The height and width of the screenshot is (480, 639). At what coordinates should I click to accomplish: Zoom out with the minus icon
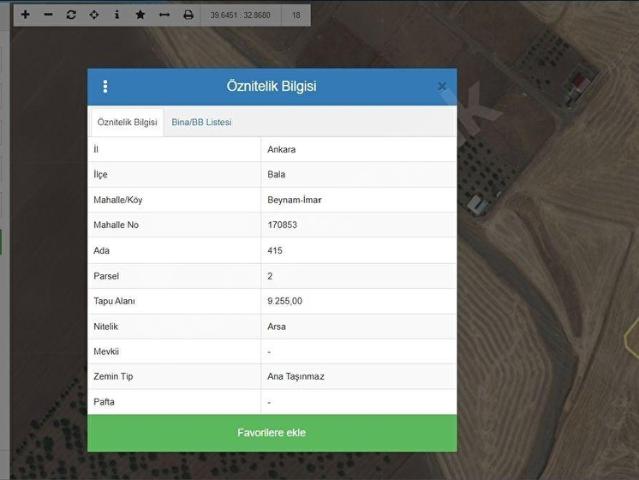[x=48, y=15]
